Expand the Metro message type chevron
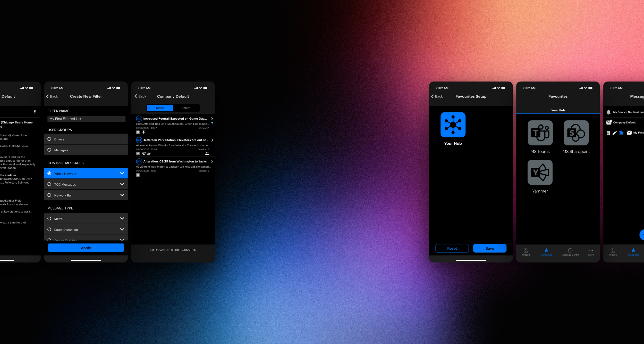Image resolution: width=644 pixels, height=344 pixels. [122, 218]
